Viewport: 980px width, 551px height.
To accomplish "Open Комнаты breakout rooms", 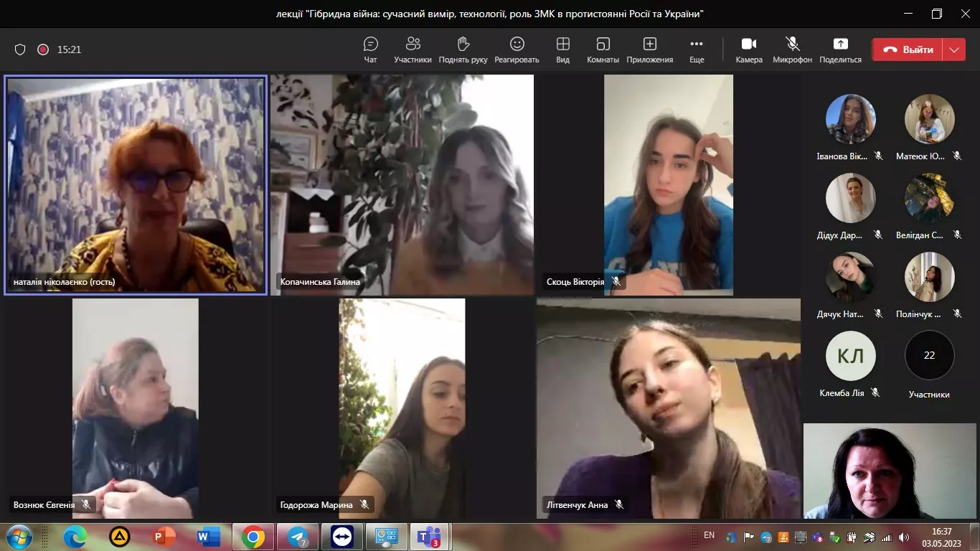I will point(603,50).
